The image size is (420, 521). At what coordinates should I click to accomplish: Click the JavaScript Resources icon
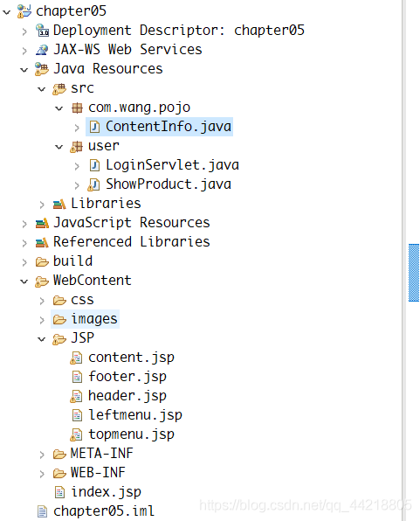pos(42,223)
